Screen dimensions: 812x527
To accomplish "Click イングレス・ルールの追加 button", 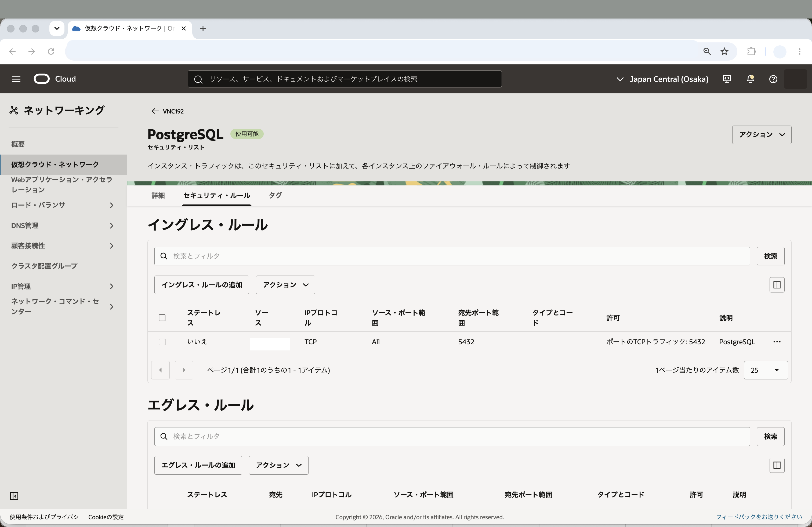I will 202,285.
